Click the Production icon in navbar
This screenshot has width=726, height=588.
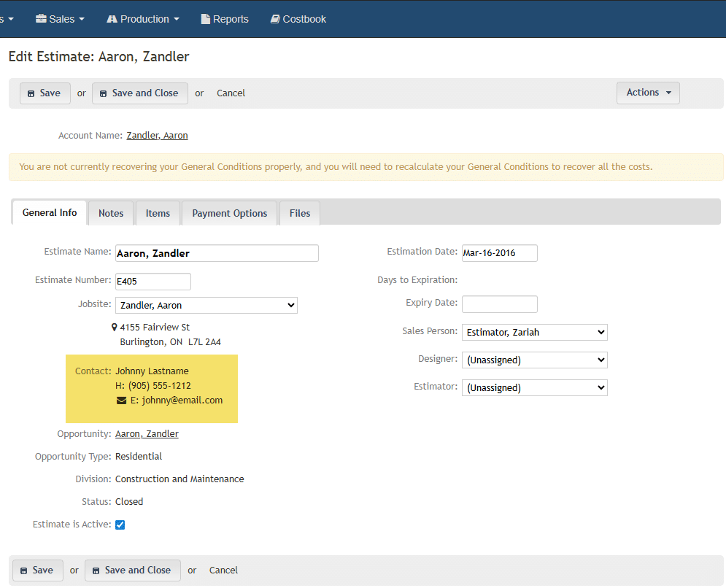[112, 19]
